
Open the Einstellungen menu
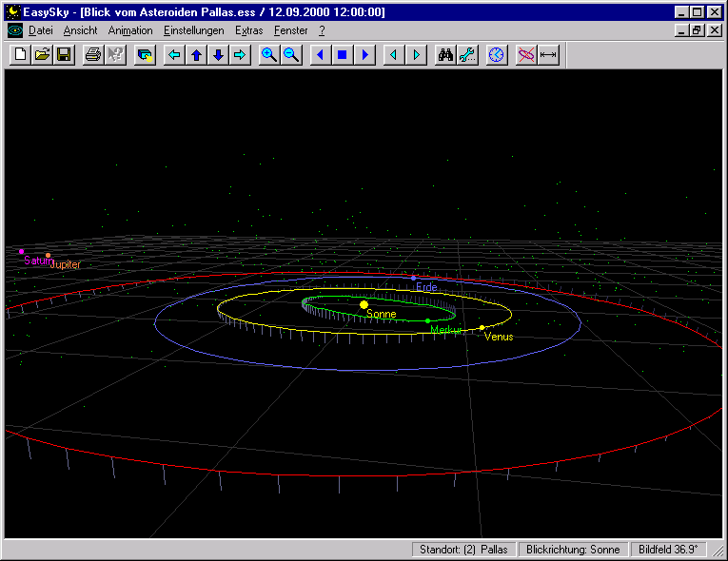pyautogui.click(x=193, y=30)
